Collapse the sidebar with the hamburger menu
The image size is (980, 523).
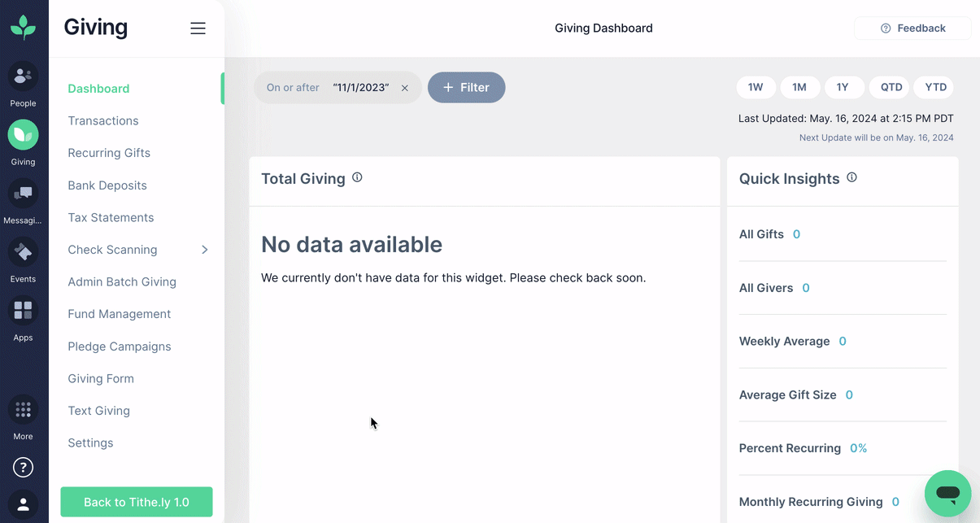tap(198, 28)
